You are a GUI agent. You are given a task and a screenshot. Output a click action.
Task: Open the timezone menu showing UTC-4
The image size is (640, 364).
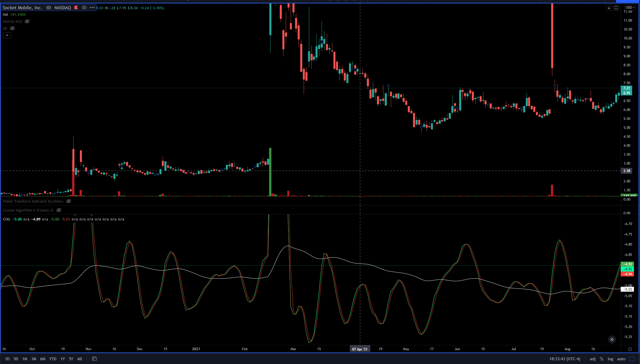[565, 359]
